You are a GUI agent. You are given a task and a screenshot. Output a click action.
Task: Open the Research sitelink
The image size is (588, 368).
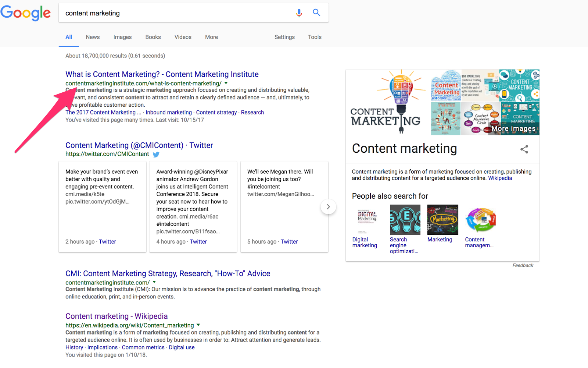252,113
